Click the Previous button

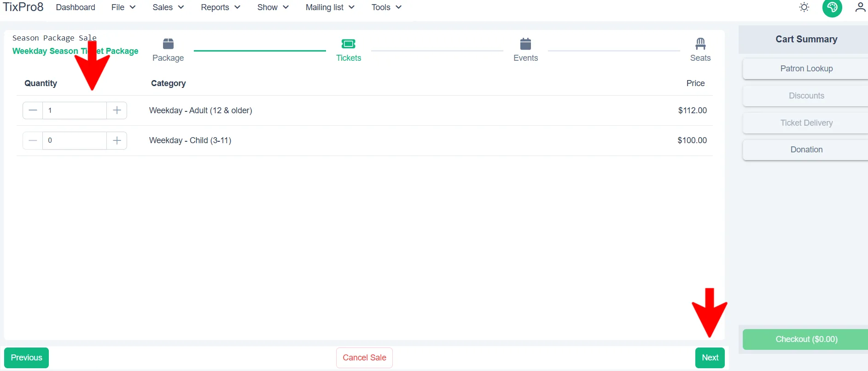click(x=26, y=358)
